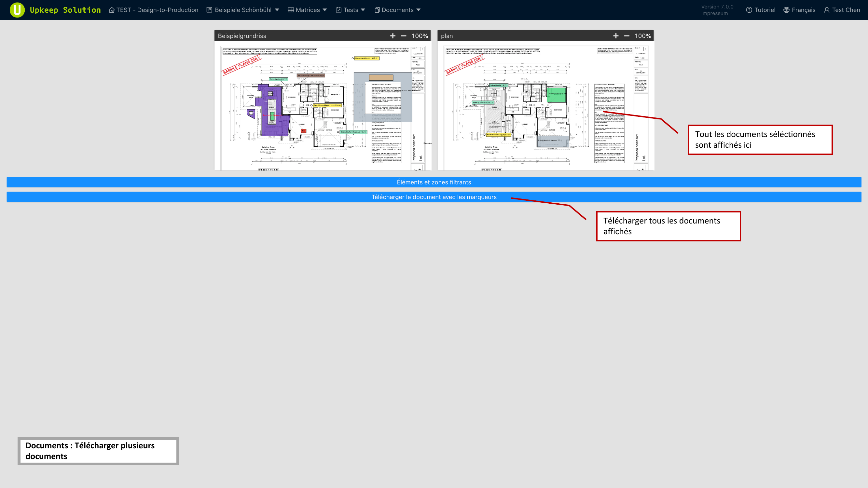The height and width of the screenshot is (488, 868).
Task: Zoom in on the plan document
Action: coord(616,36)
